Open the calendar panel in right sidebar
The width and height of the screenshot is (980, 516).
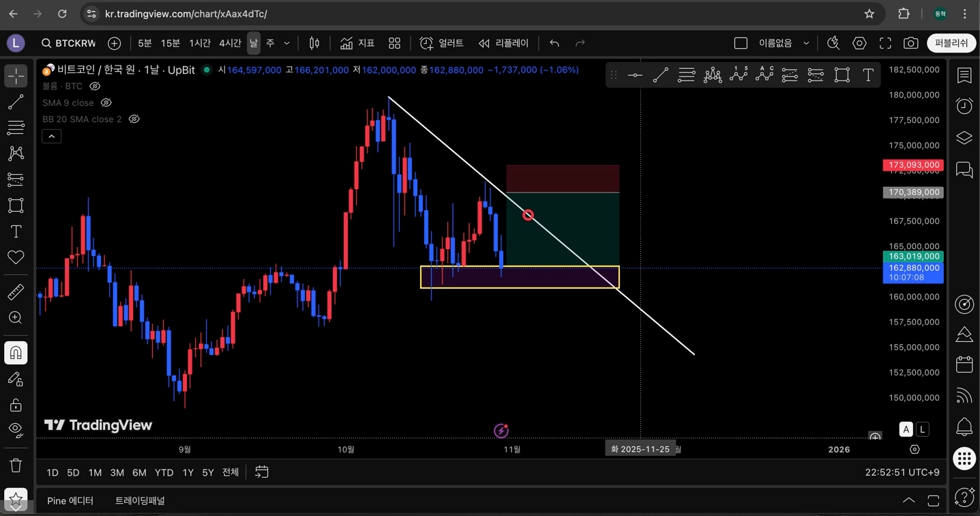(x=964, y=364)
